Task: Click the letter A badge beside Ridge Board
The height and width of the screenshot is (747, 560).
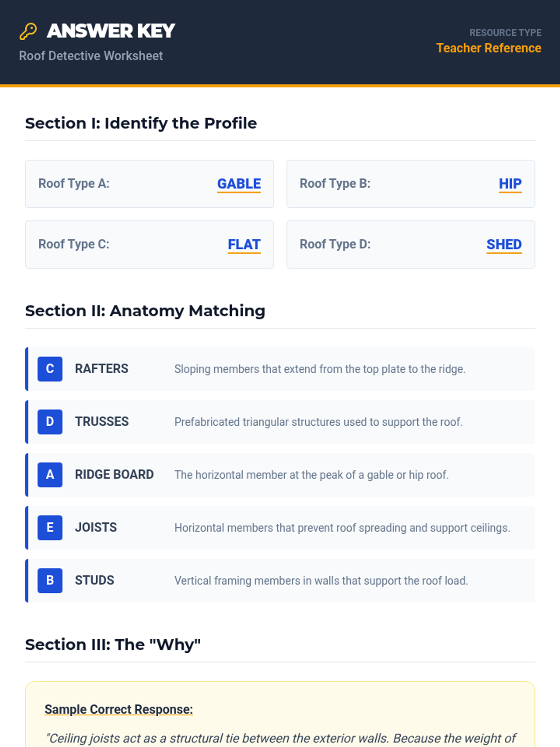Action: [50, 475]
